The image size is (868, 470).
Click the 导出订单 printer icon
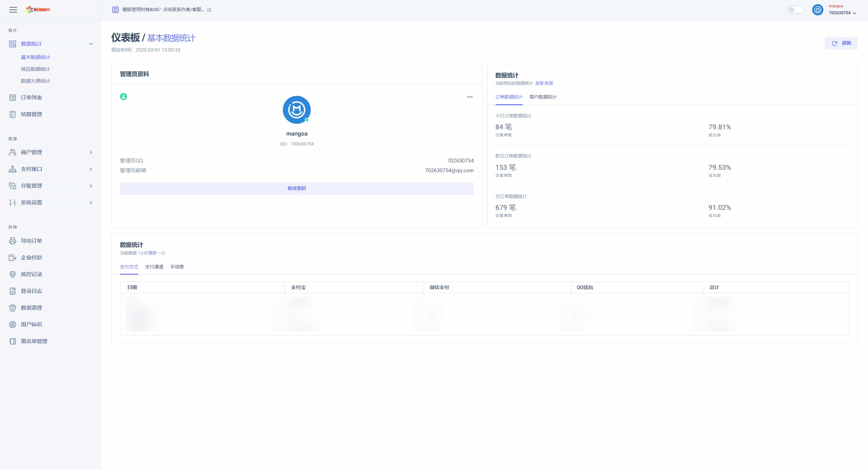(13, 241)
